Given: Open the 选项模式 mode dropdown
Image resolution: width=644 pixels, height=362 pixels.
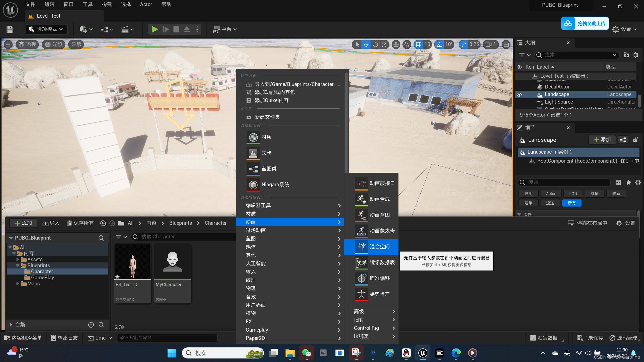Looking at the screenshot, I should point(46,29).
